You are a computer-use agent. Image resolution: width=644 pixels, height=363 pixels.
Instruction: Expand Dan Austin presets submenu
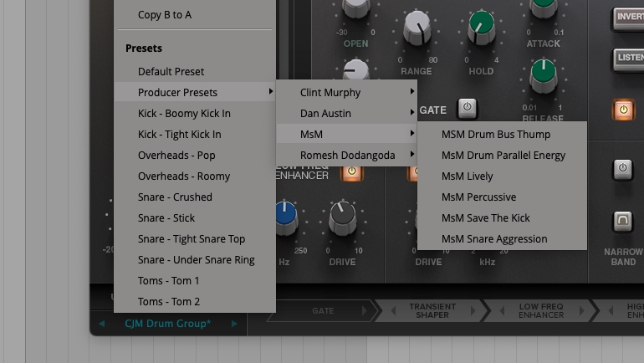(346, 114)
